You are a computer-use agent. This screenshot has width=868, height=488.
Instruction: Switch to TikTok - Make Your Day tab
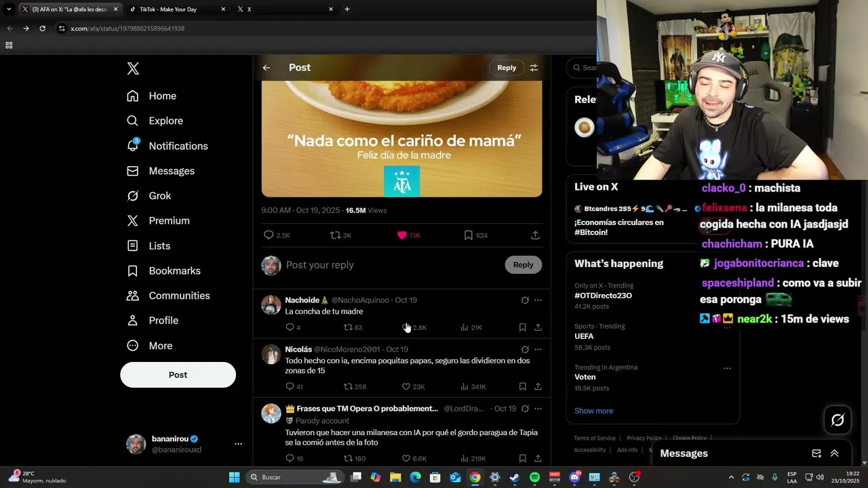[176, 9]
